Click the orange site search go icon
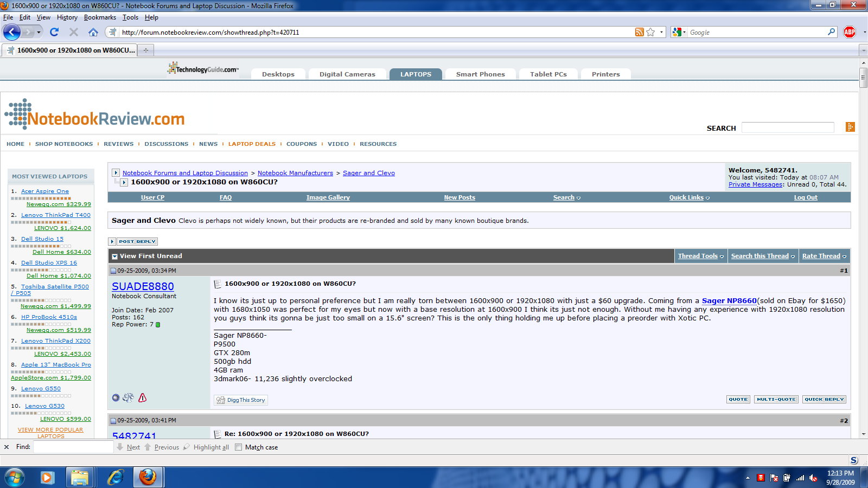Viewport: 868px width, 488px height. pyautogui.click(x=850, y=127)
